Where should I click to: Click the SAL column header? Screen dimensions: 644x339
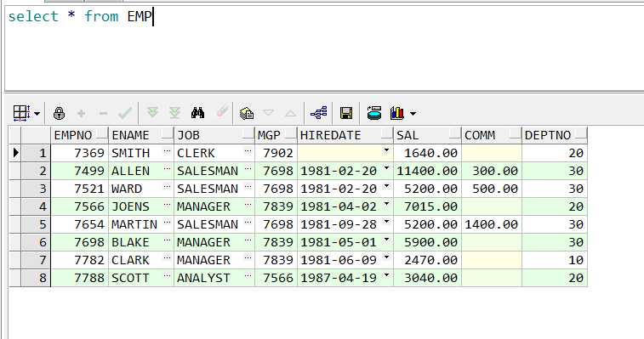click(x=428, y=135)
